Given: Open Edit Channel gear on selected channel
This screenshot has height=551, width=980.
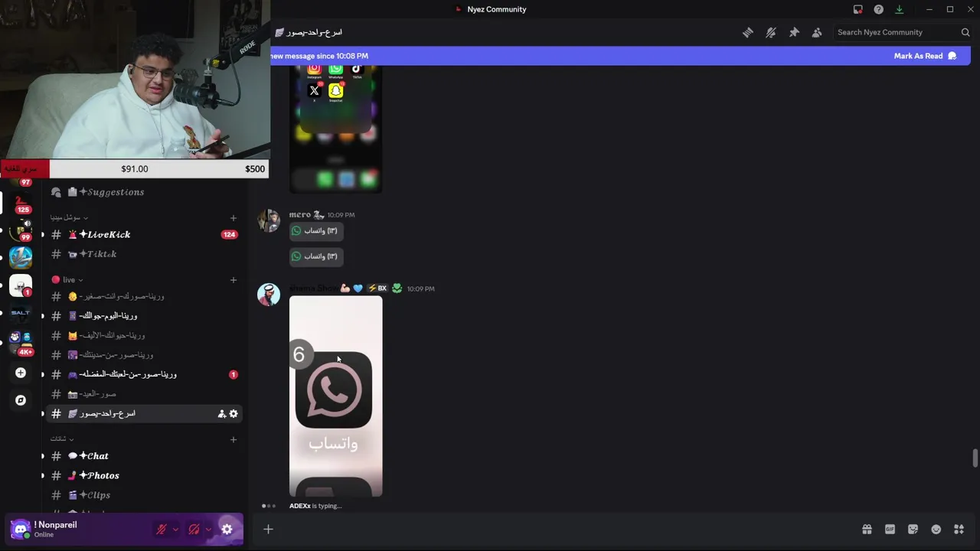Looking at the screenshot, I should pyautogui.click(x=234, y=414).
